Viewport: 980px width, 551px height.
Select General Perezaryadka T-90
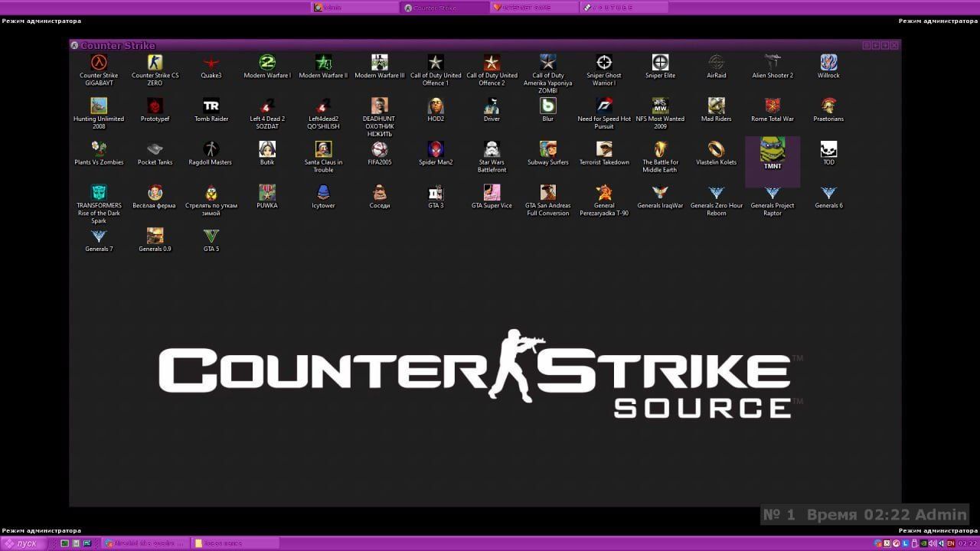[x=604, y=192]
